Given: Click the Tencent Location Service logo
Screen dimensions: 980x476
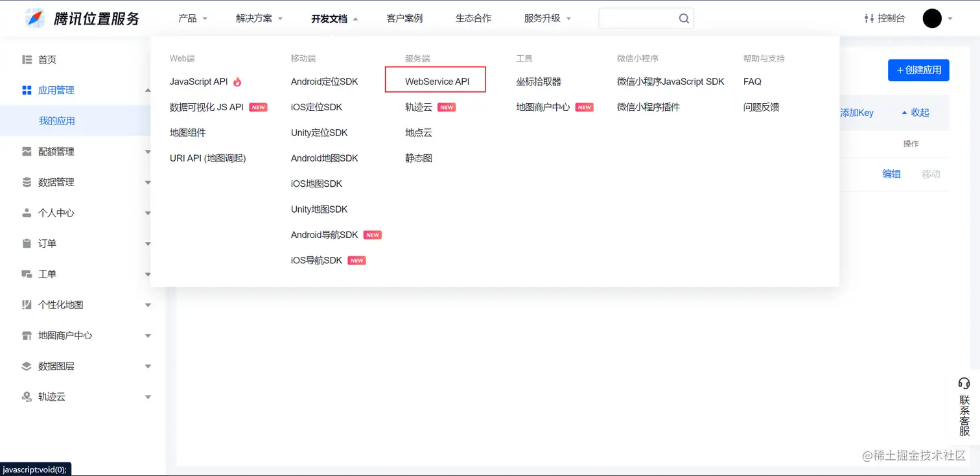Looking at the screenshot, I should [82, 18].
